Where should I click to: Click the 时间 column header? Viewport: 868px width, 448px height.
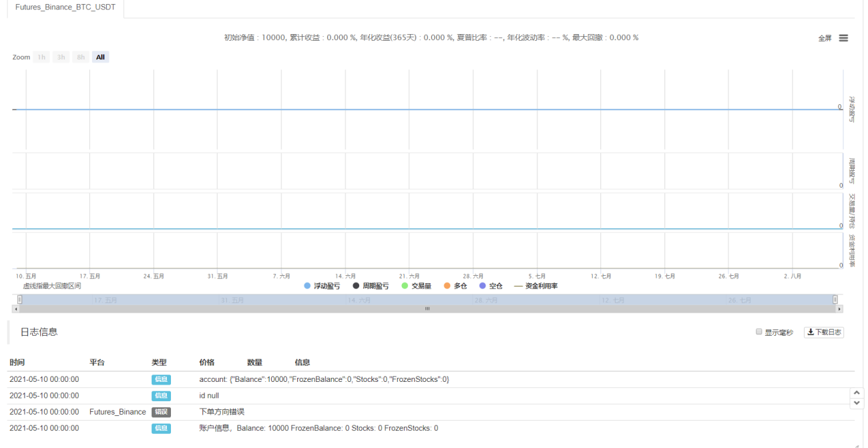point(17,363)
